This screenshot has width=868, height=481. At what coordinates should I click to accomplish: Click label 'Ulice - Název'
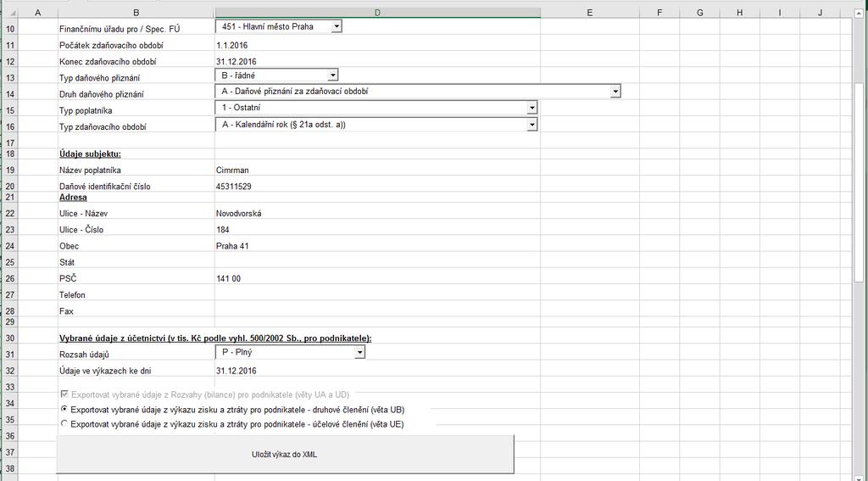(x=84, y=213)
